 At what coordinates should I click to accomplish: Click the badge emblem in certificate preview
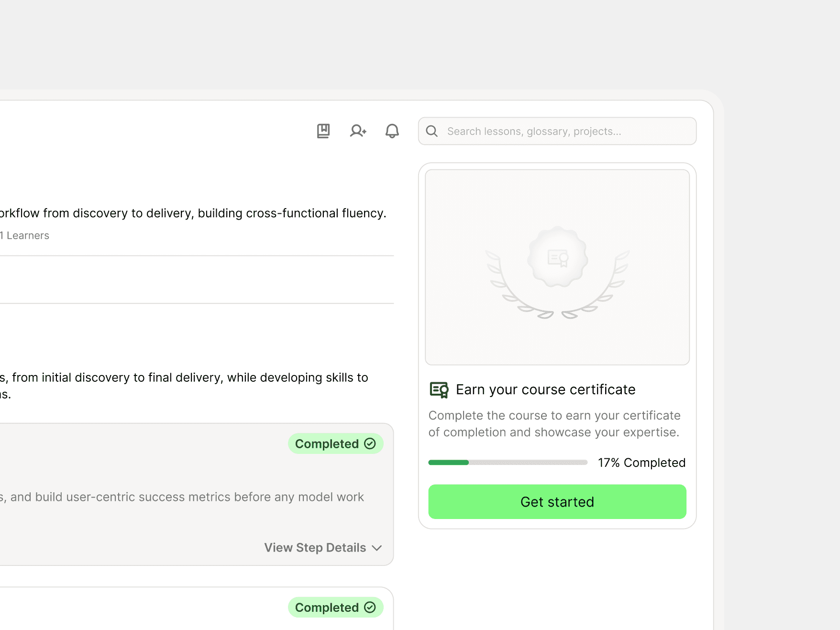(558, 257)
